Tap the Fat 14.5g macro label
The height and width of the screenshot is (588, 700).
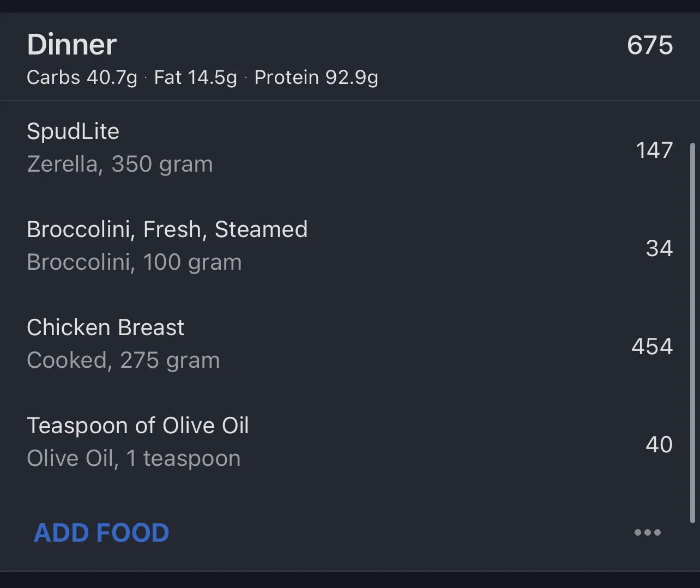(195, 77)
